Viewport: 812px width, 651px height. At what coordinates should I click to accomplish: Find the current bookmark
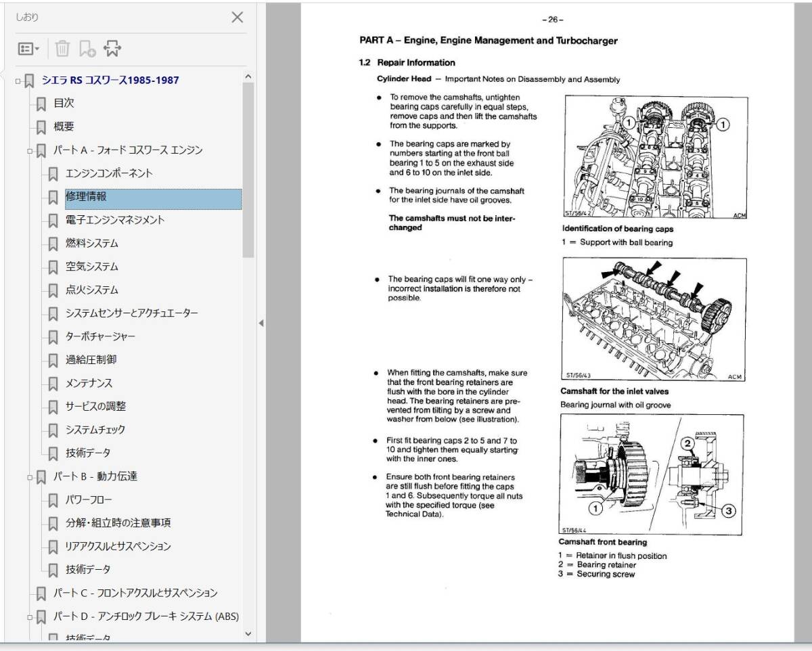(x=112, y=49)
